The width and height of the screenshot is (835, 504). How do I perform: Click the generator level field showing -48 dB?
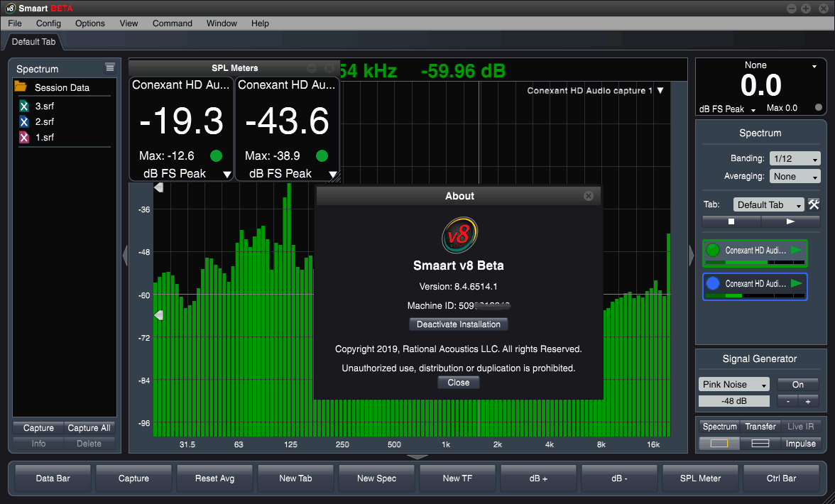point(733,400)
